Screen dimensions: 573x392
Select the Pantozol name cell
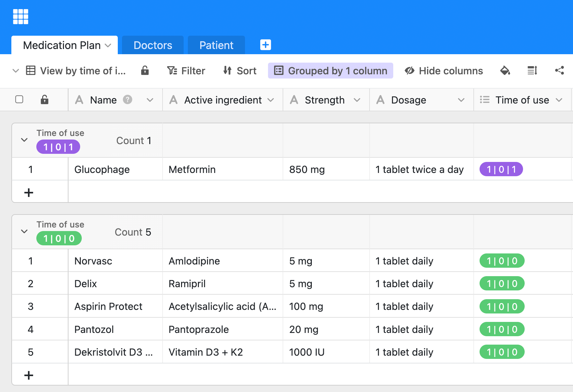click(115, 329)
